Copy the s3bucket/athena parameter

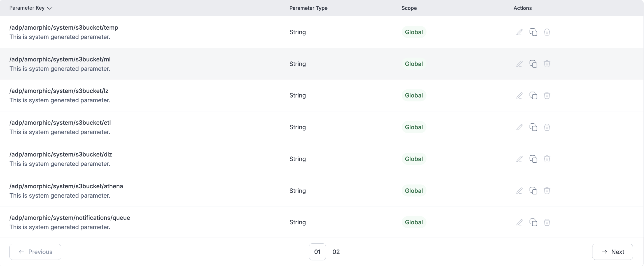pyautogui.click(x=533, y=191)
